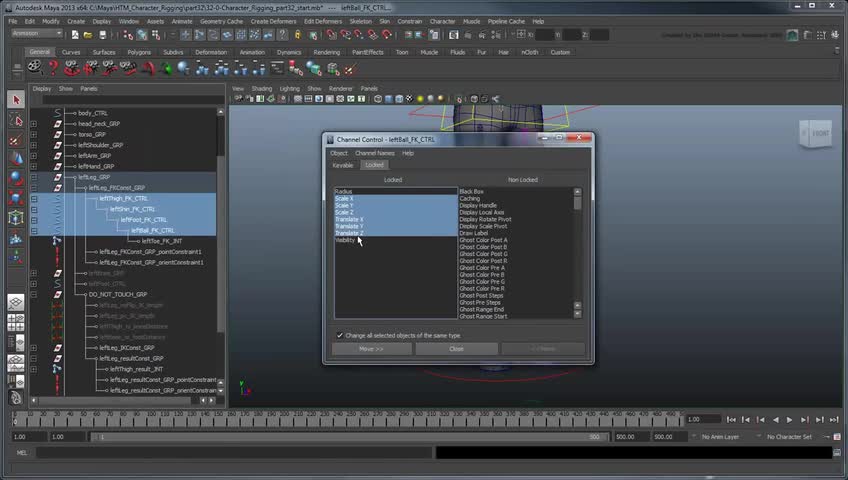Open viewport Shading menu
848x480 pixels.
point(262,89)
